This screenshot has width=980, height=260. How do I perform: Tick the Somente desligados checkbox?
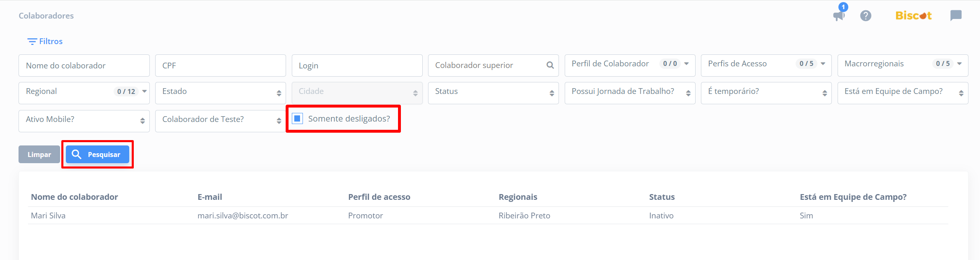coord(297,119)
